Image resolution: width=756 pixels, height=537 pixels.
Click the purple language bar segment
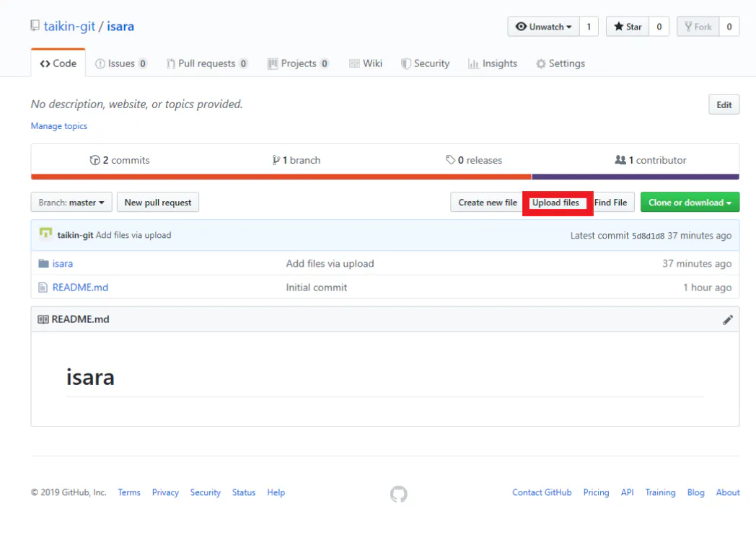[x=636, y=177]
